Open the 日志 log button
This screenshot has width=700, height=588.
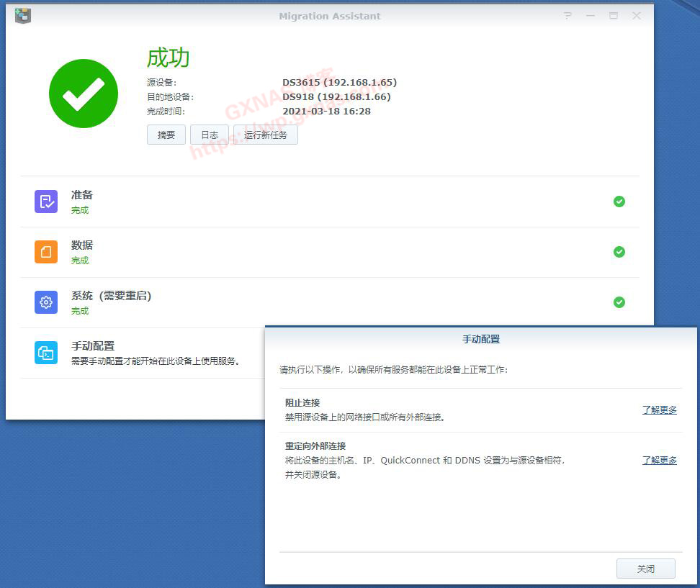tap(210, 135)
